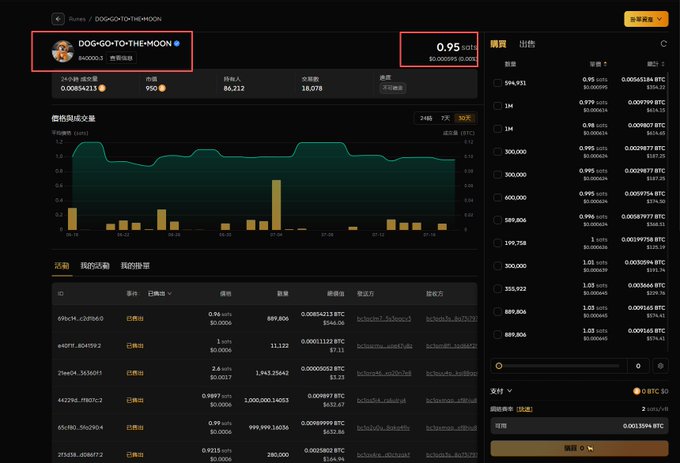
Task: Open the sender address in the 889,806 row
Action: pos(384,318)
